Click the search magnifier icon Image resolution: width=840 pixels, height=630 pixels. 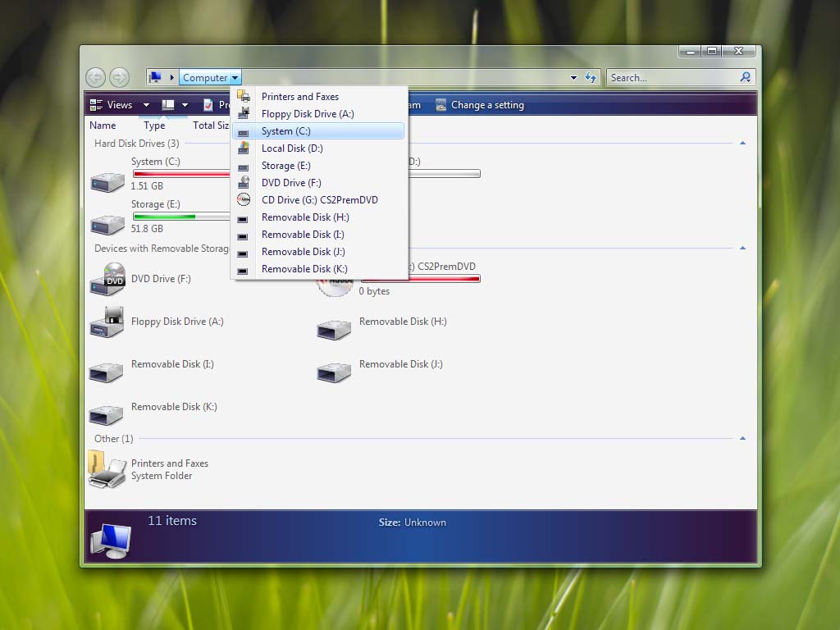pos(745,77)
